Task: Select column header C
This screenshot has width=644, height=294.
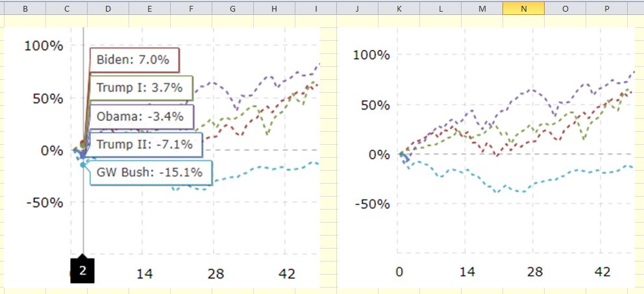Action: point(66,8)
